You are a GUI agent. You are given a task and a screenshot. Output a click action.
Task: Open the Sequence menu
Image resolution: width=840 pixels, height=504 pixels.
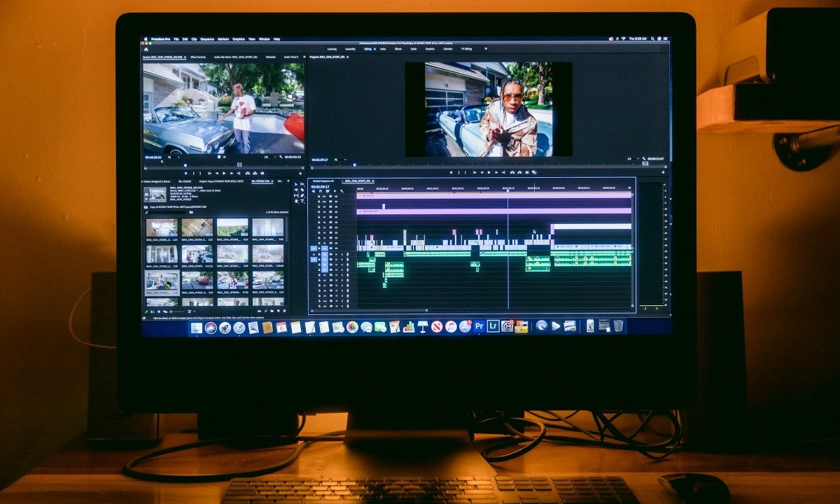(x=207, y=39)
